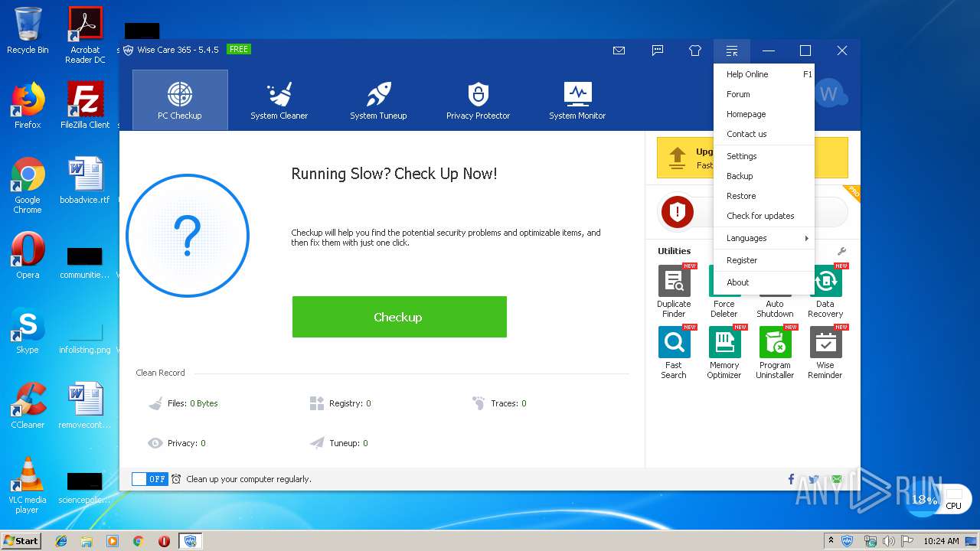Open Google Chrome desktop shortcut
The image size is (980, 551).
tap(28, 185)
